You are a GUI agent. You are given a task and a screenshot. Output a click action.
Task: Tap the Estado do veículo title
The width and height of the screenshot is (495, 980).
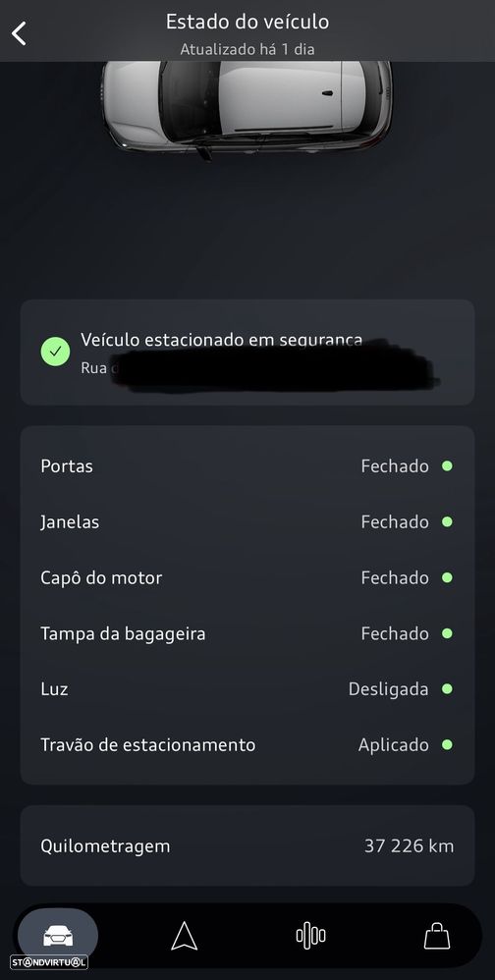247,22
